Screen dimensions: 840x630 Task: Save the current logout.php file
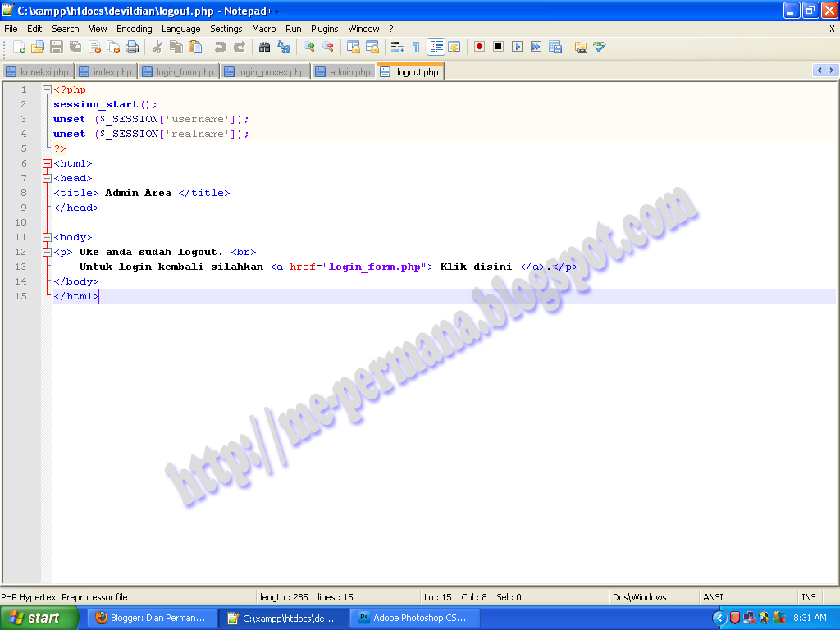[56, 47]
